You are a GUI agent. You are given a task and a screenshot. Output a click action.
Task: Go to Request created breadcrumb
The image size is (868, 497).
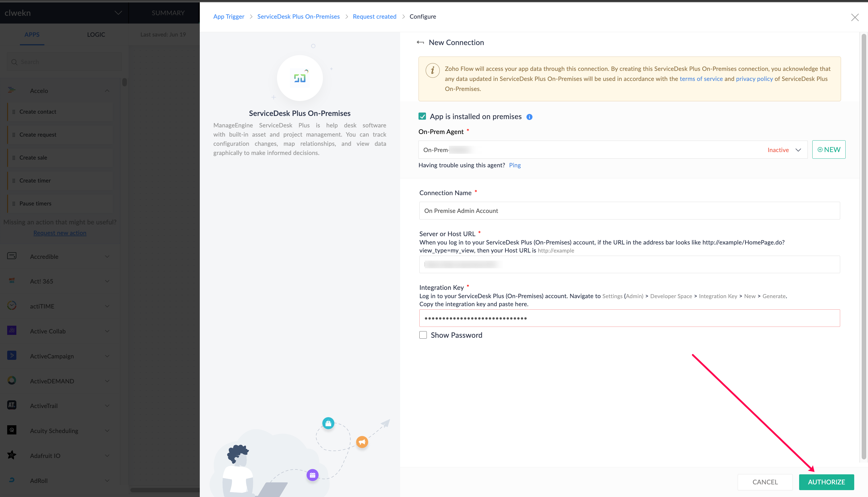[374, 16]
